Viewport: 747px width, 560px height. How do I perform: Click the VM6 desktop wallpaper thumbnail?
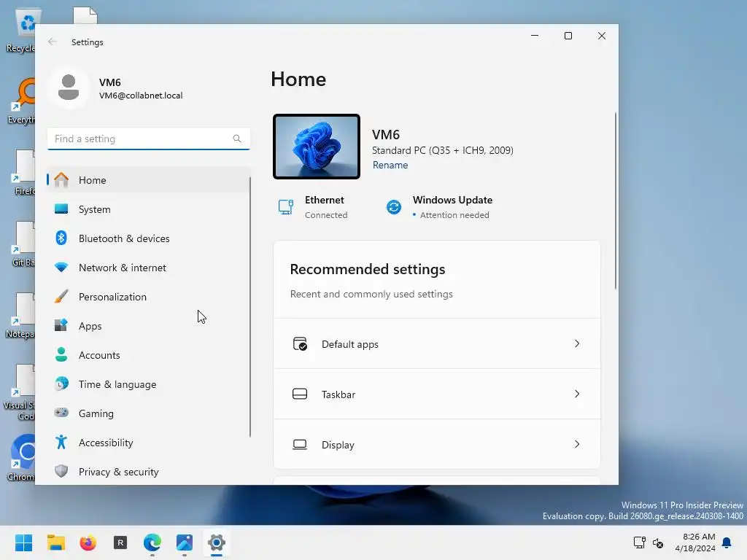(x=317, y=147)
